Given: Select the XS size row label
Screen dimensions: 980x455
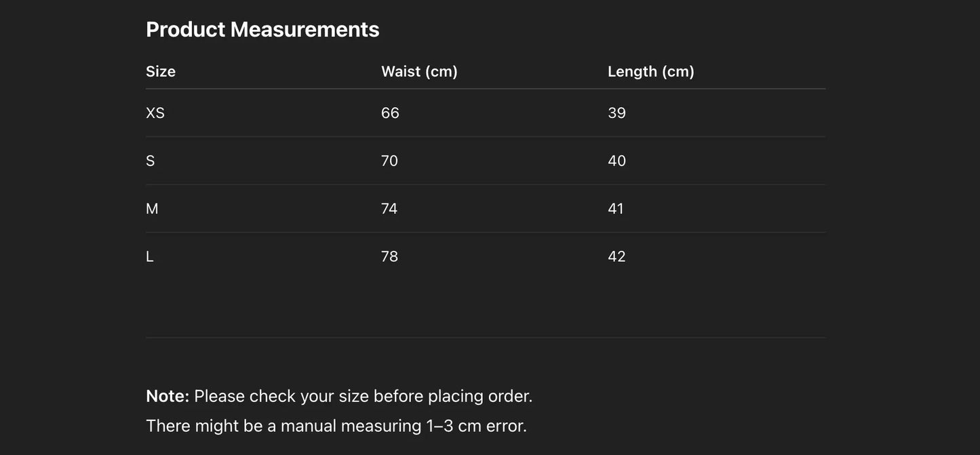Looking at the screenshot, I should tap(155, 113).
